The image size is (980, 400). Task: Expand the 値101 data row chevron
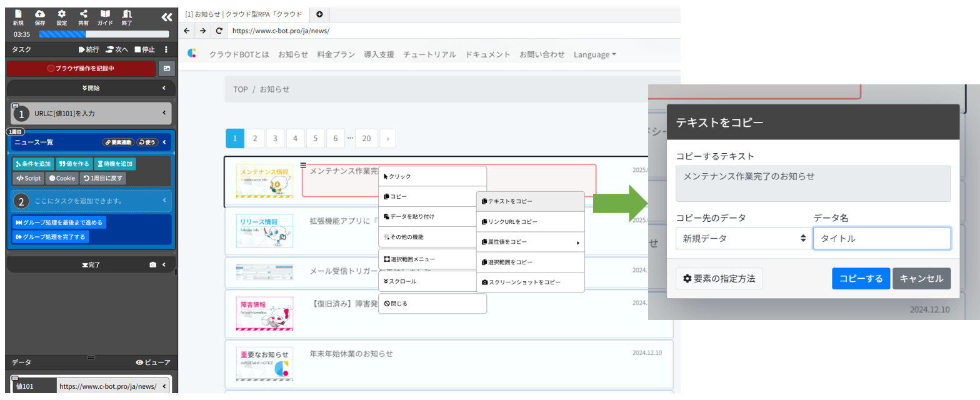(164, 386)
